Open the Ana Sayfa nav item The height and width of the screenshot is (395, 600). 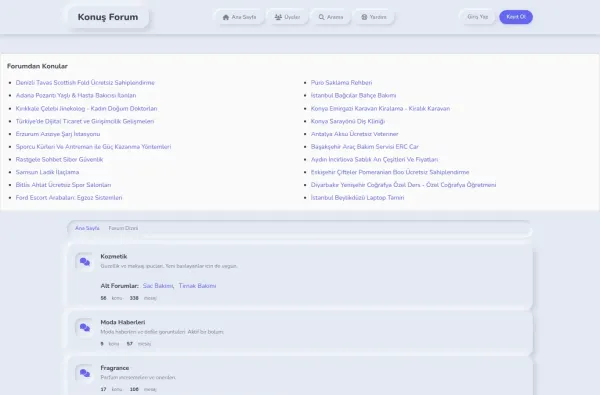240,17
